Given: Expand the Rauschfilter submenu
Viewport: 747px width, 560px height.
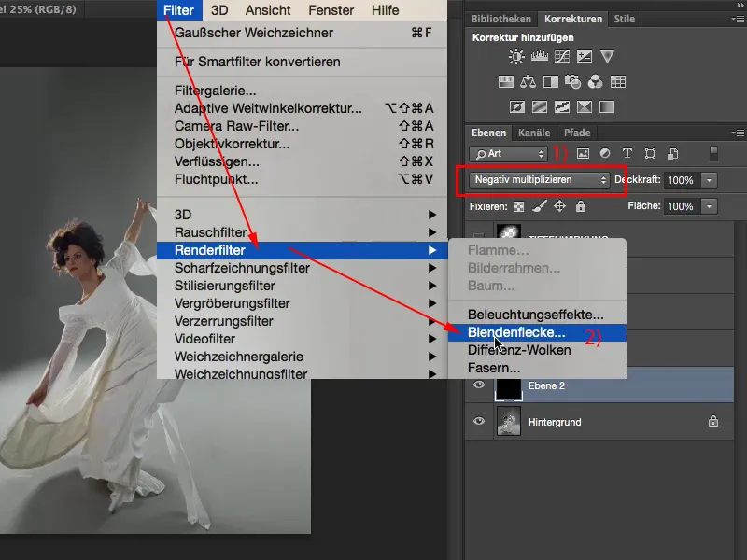Looking at the screenshot, I should (x=302, y=232).
